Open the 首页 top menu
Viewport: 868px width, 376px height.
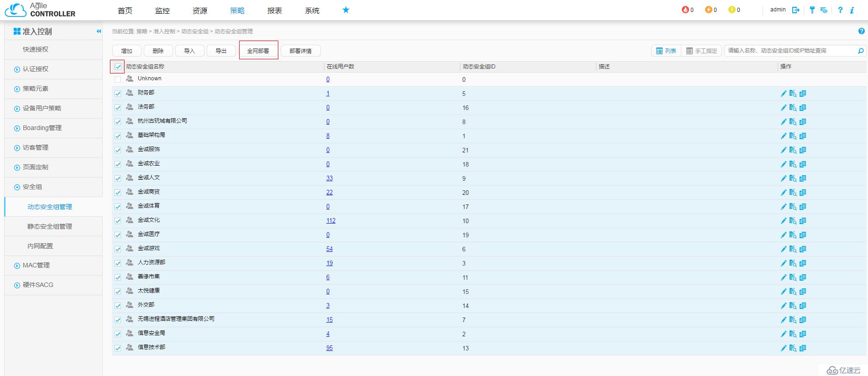pyautogui.click(x=125, y=10)
